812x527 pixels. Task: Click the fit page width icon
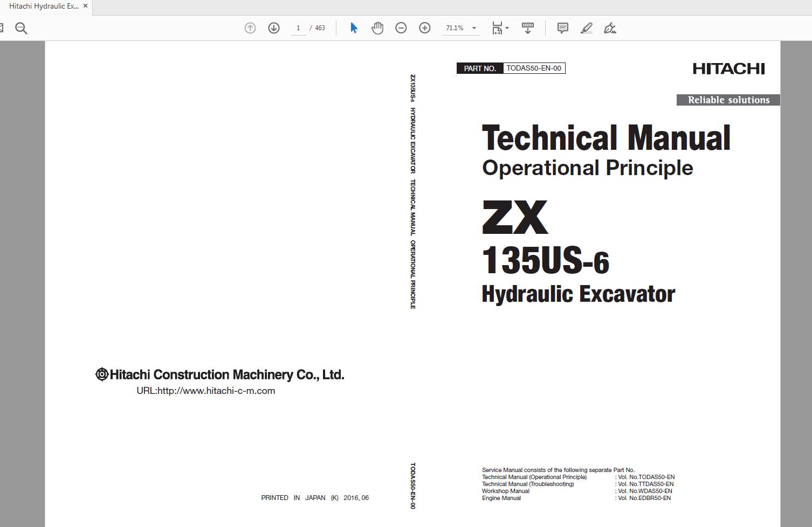point(497,28)
